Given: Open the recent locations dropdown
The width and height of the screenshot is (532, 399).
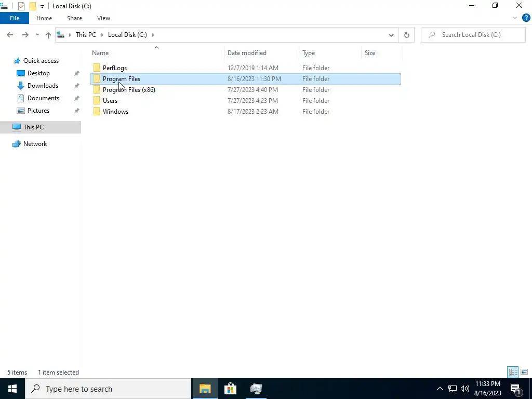Looking at the screenshot, I should [x=37, y=35].
